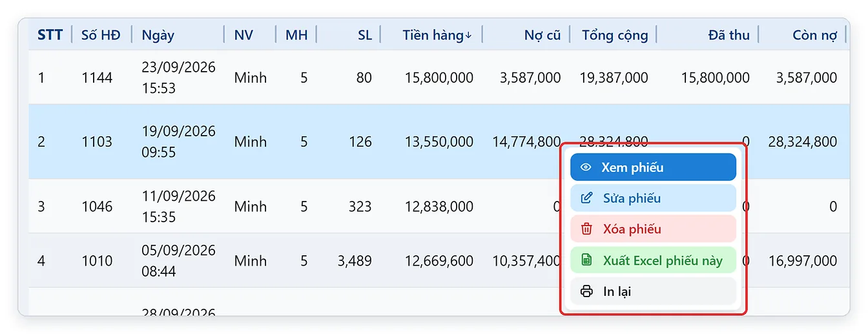The height and width of the screenshot is (334, 868).
Task: Click date 19/09/2026 09:55
Action: point(179,141)
